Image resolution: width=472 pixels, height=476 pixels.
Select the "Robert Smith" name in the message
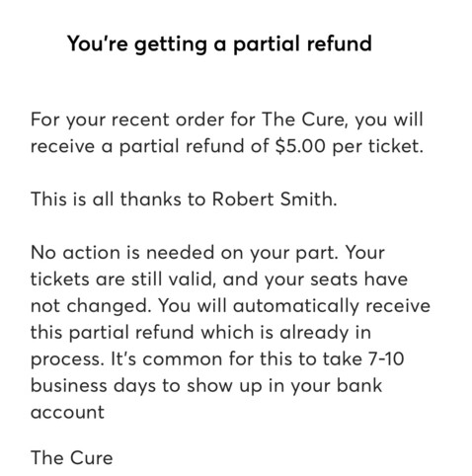[273, 198]
